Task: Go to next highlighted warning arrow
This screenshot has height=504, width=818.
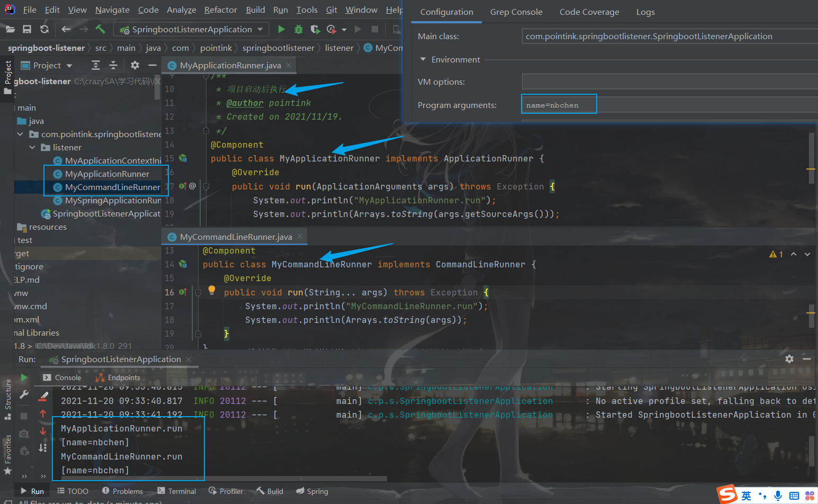Action: pos(807,254)
